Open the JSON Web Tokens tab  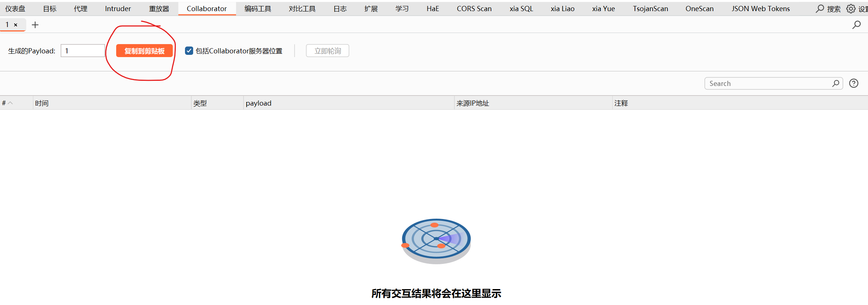(x=760, y=9)
